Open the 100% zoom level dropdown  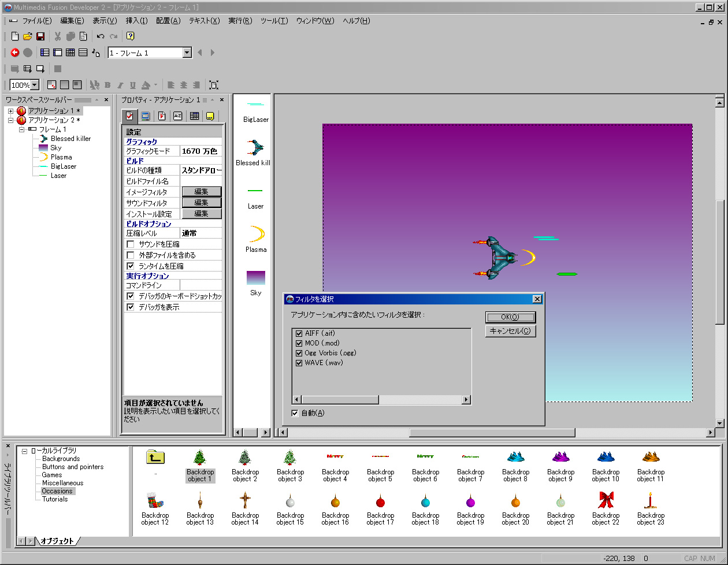[34, 85]
